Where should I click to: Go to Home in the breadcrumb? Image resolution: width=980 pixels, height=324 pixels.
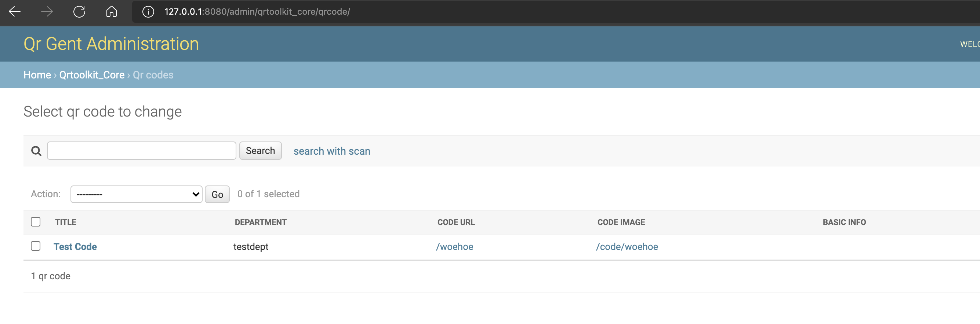click(x=37, y=75)
